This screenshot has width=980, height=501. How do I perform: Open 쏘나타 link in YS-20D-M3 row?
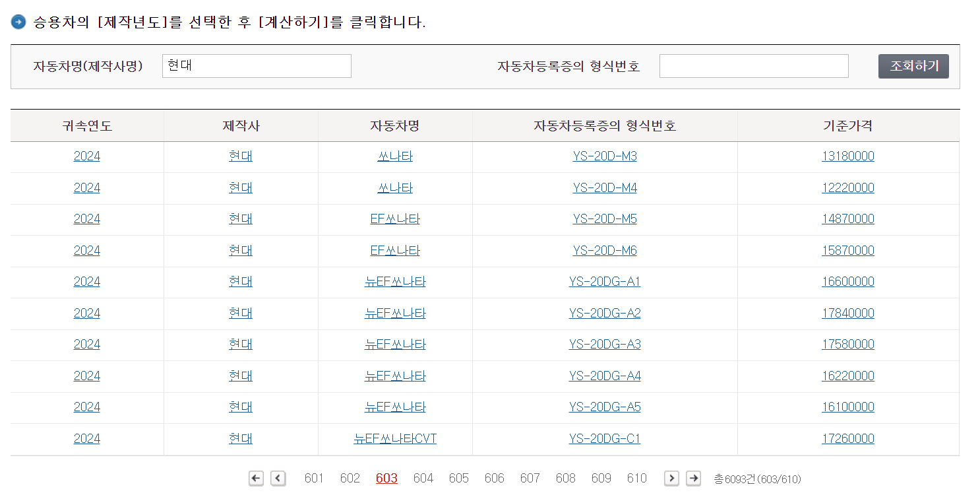tap(395, 156)
